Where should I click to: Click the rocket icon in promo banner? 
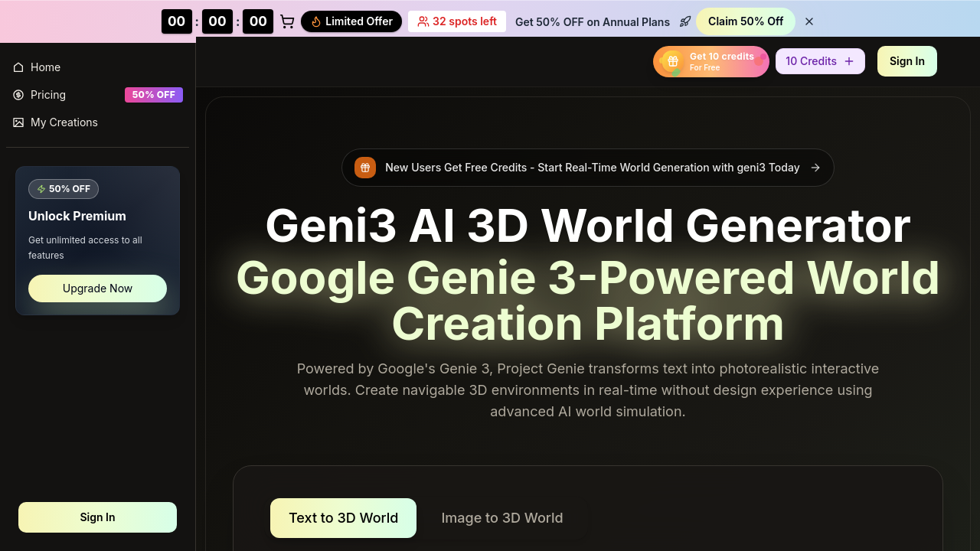click(x=685, y=21)
